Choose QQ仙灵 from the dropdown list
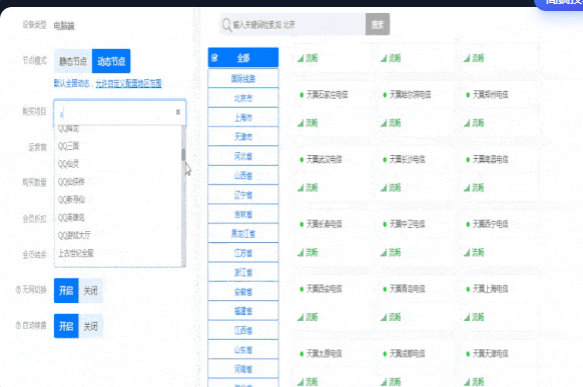This screenshot has width=583, height=387. pos(118,164)
